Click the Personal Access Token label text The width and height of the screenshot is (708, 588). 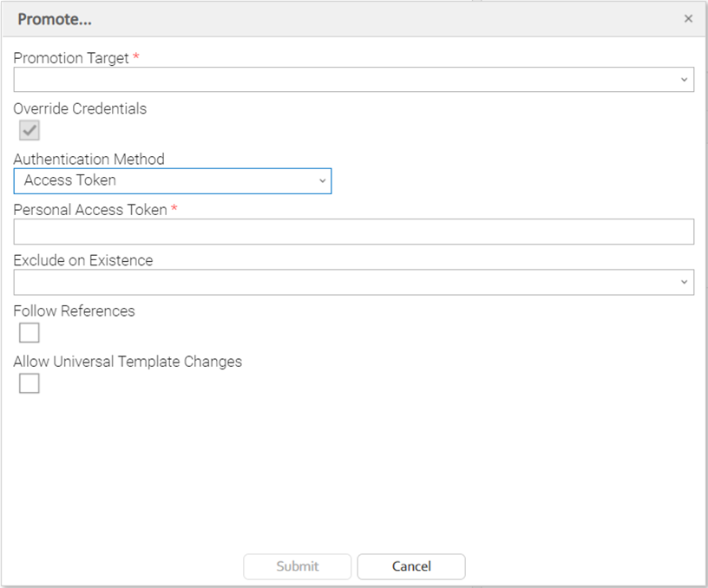click(90, 210)
